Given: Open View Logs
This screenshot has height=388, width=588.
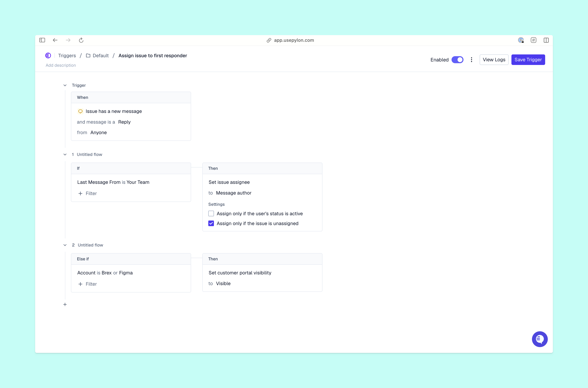Looking at the screenshot, I should 494,60.
